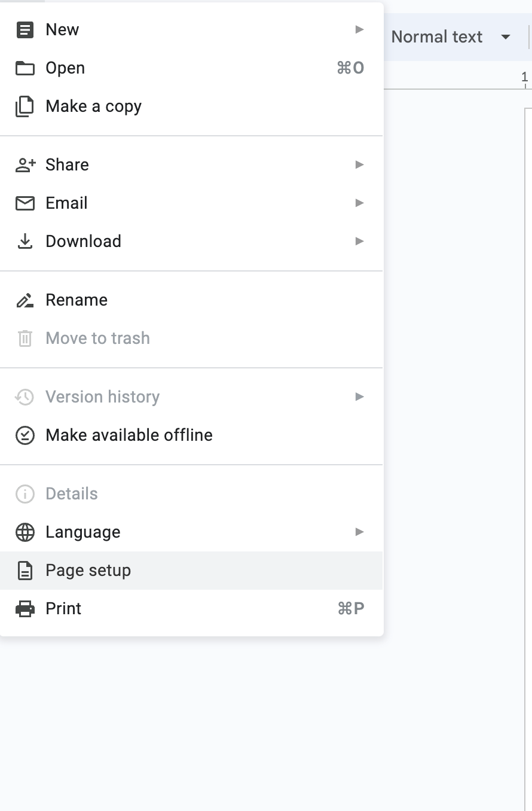Image resolution: width=532 pixels, height=811 pixels.
Task: Click the Open folder icon
Action: pos(25,68)
